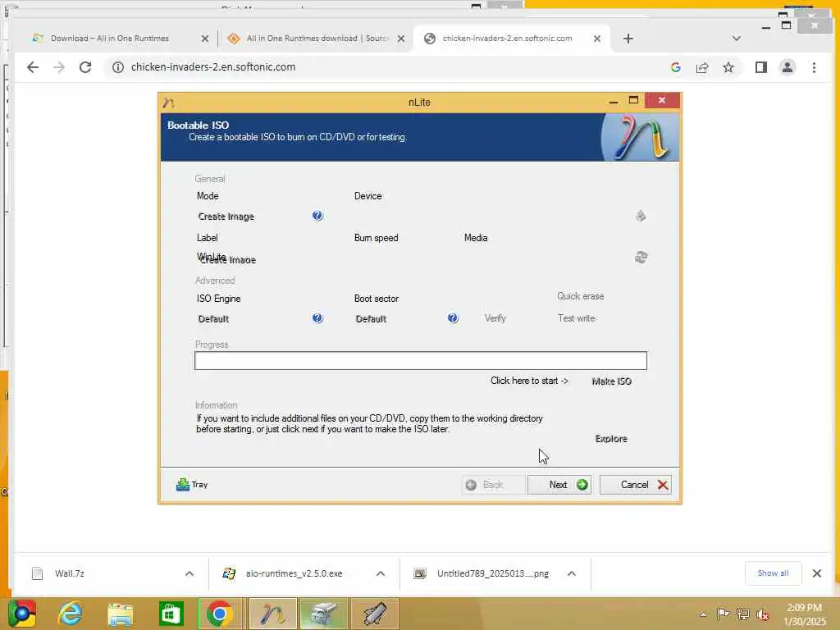Image resolution: width=840 pixels, height=630 pixels.
Task: Go back in Chrome browser
Action: 33,67
